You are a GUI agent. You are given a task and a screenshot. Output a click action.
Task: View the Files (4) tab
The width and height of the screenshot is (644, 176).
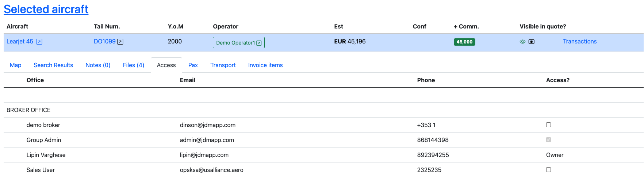[x=133, y=65]
